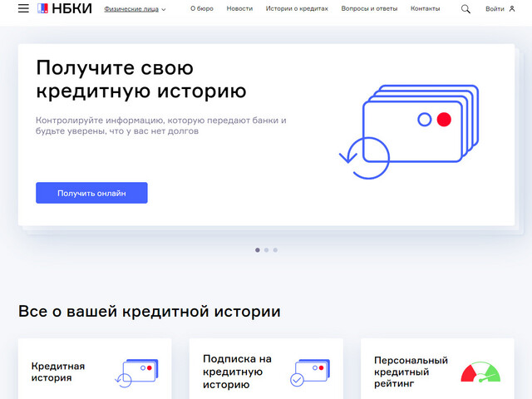Screen dimensions: 532x399
Task: Select the first carousel dot
Action: 258,250
